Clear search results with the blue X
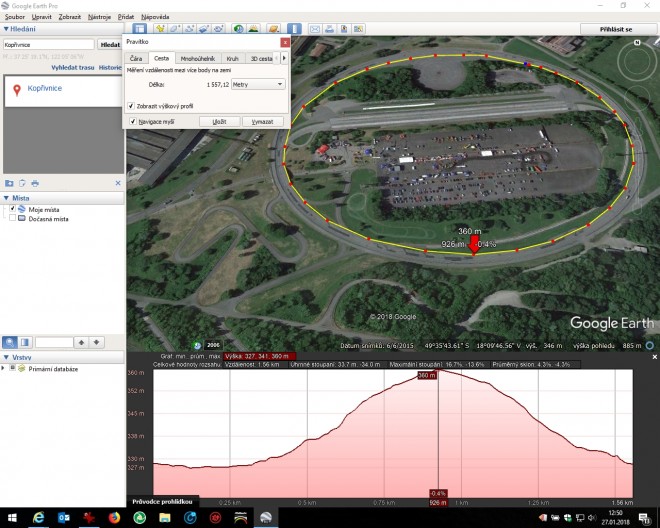 click(118, 183)
